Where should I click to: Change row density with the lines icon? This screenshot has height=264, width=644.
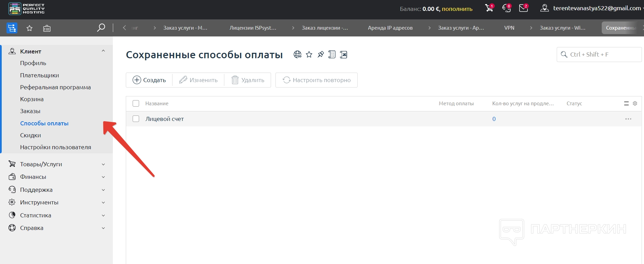coord(626,104)
